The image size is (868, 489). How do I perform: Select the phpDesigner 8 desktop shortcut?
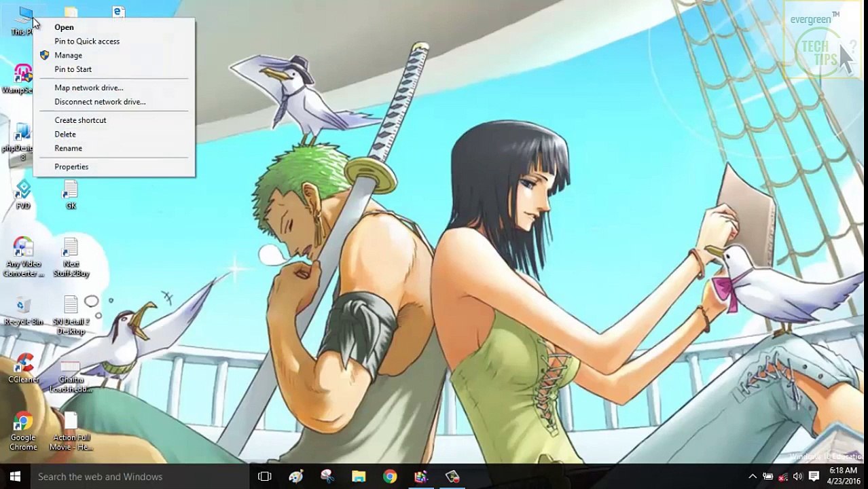[19, 141]
